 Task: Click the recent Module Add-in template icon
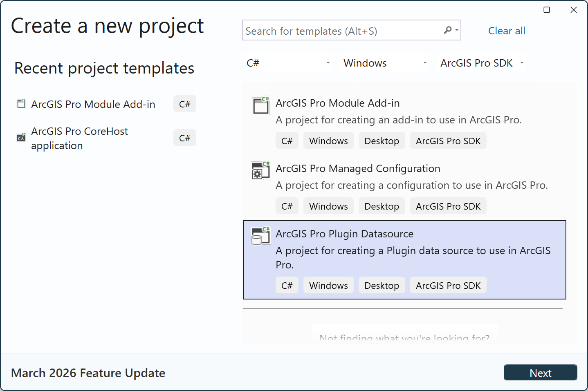(21, 104)
